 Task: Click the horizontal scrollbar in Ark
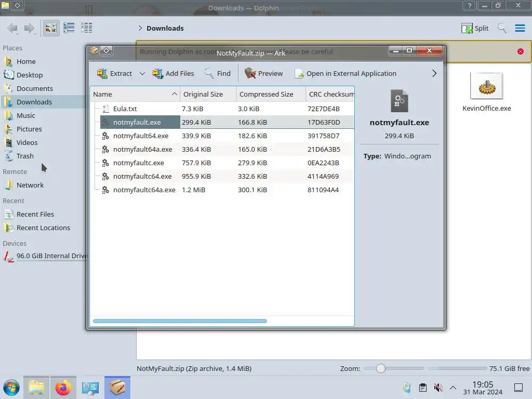180,321
